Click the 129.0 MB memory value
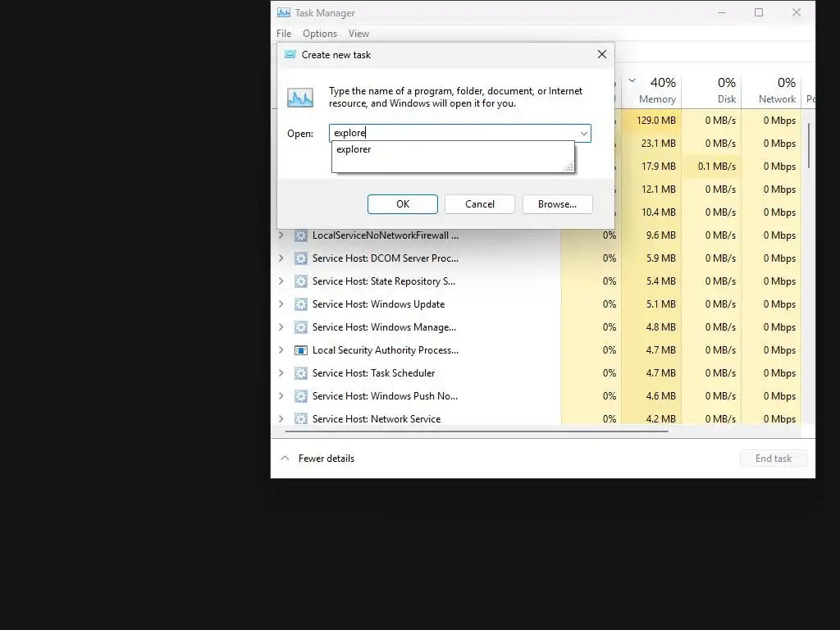Viewport: 840px width, 630px height. point(655,121)
